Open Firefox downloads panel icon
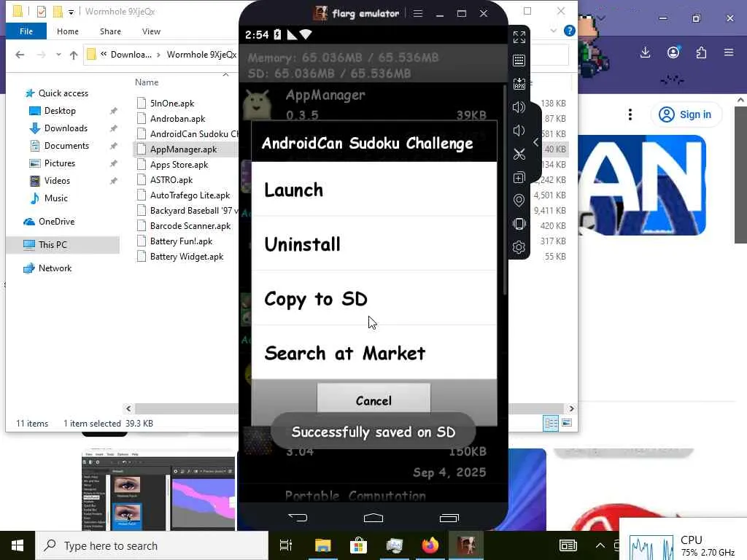The width and height of the screenshot is (747, 560). [646, 52]
